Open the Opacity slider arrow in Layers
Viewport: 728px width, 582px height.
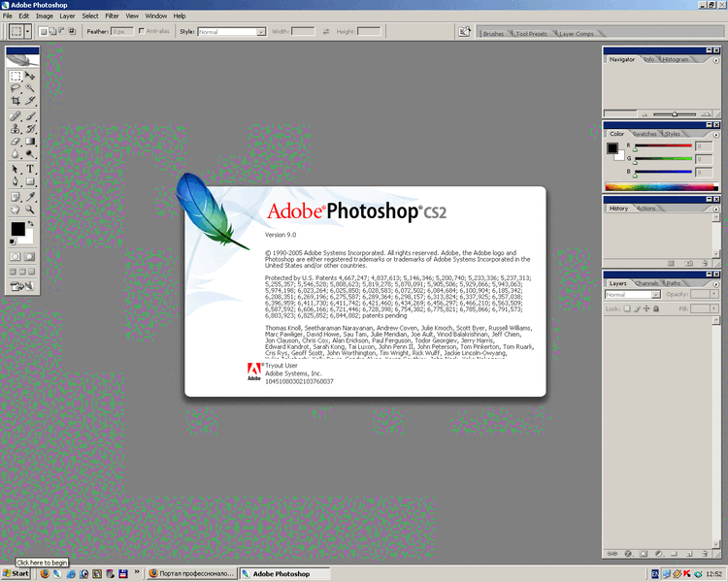point(714,294)
